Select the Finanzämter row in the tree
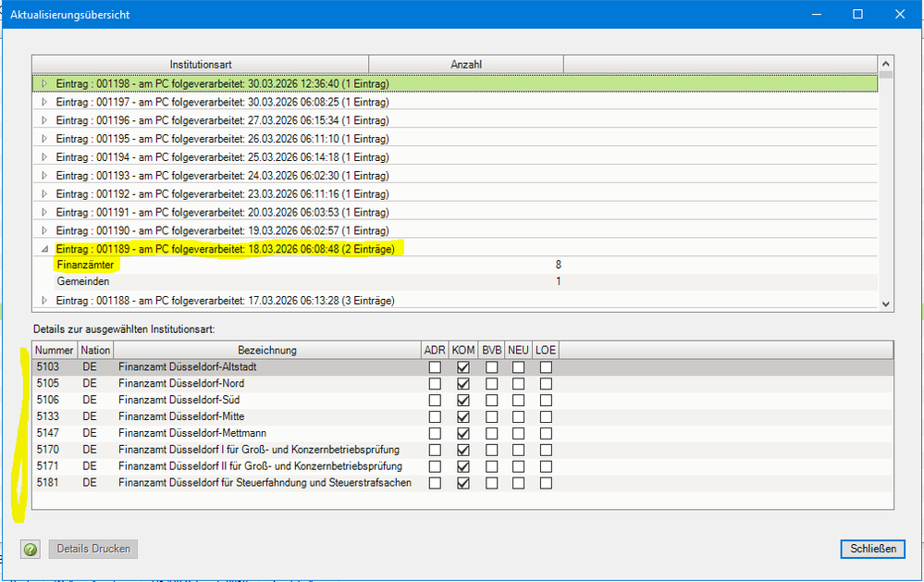This screenshot has height=582, width=924. [455, 265]
